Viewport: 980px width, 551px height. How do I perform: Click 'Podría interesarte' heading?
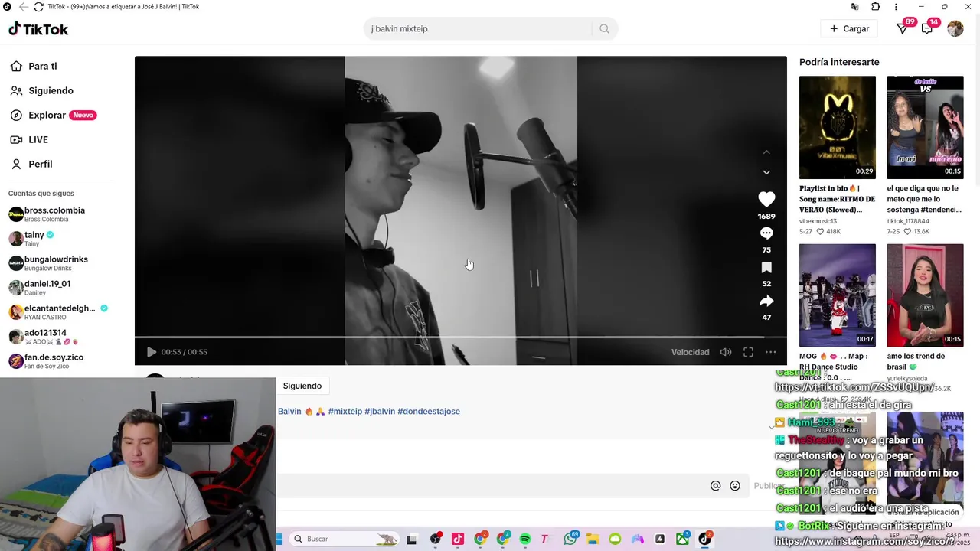839,62
